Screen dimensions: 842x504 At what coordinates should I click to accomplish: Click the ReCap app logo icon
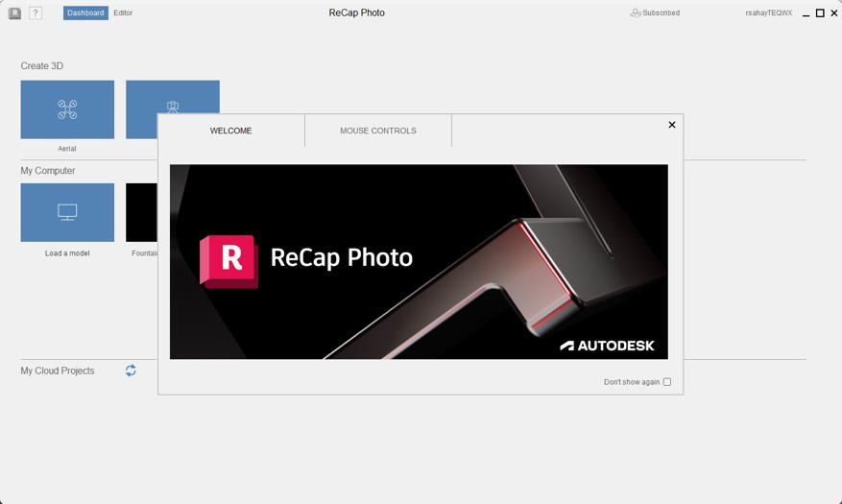tap(14, 12)
